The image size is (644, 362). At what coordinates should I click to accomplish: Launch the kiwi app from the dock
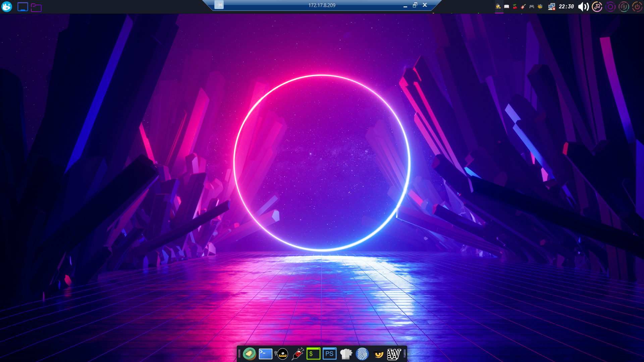point(249,353)
